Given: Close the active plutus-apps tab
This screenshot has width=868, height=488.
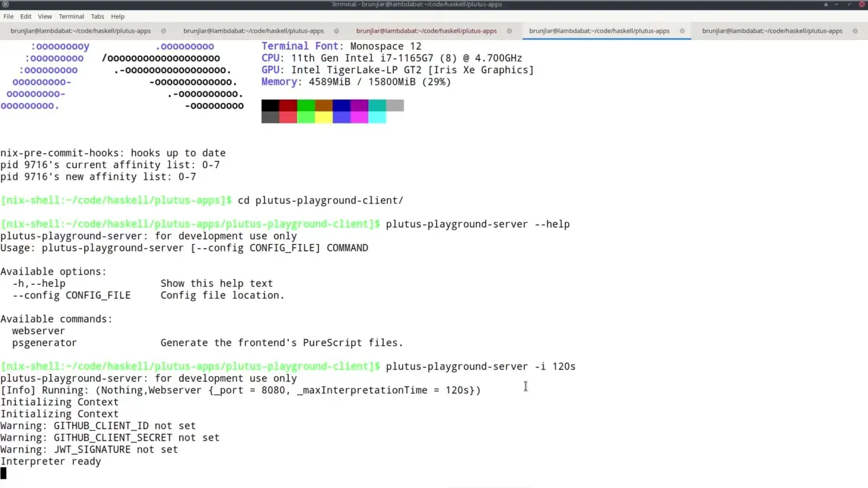Looking at the screenshot, I should (x=682, y=30).
